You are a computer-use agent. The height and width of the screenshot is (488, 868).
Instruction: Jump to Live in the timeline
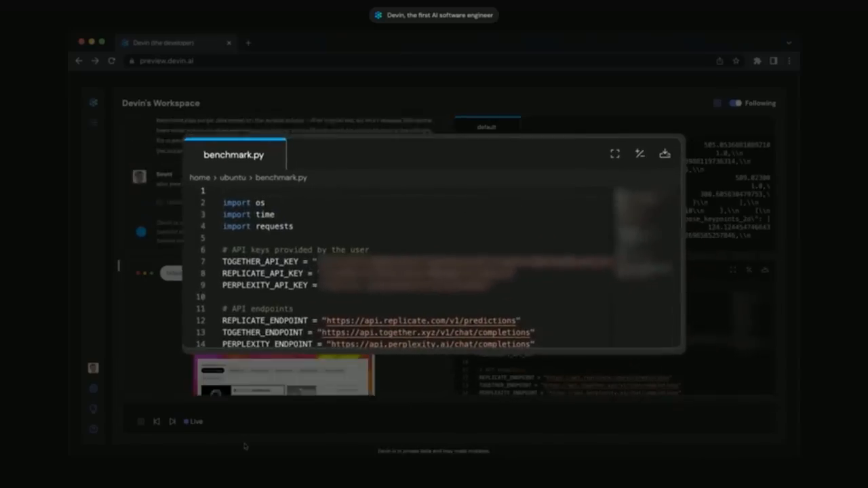click(x=193, y=422)
